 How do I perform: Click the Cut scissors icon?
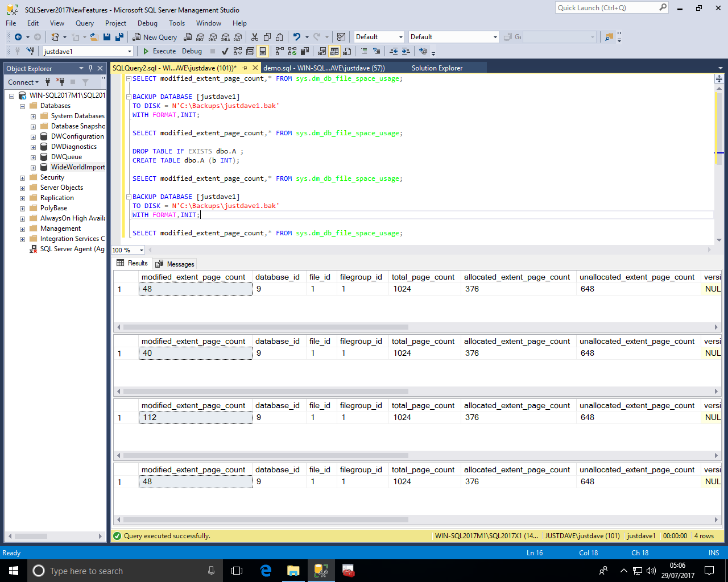(255, 37)
